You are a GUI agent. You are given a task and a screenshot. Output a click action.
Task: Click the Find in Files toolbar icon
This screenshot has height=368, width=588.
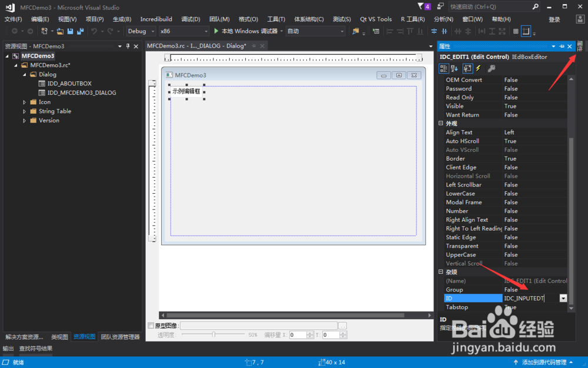355,31
